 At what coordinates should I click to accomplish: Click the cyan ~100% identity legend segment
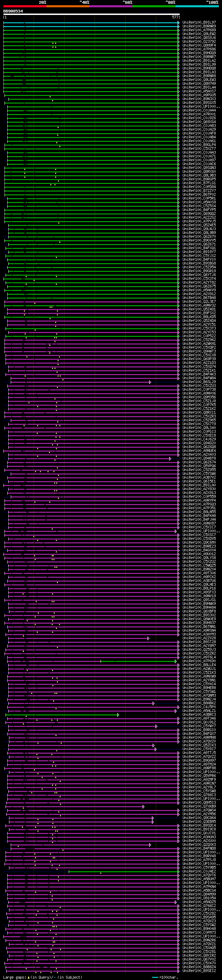pyautogui.click(x=197, y=7)
